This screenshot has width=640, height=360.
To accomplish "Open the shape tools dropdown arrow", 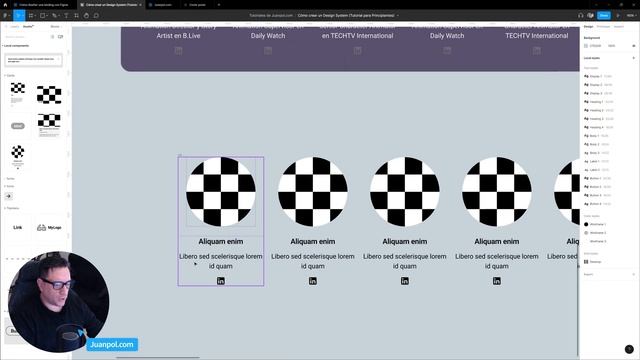I will (47, 16).
